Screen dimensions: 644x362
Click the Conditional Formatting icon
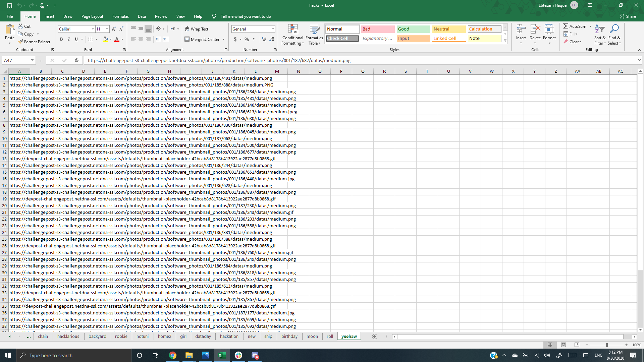click(292, 30)
